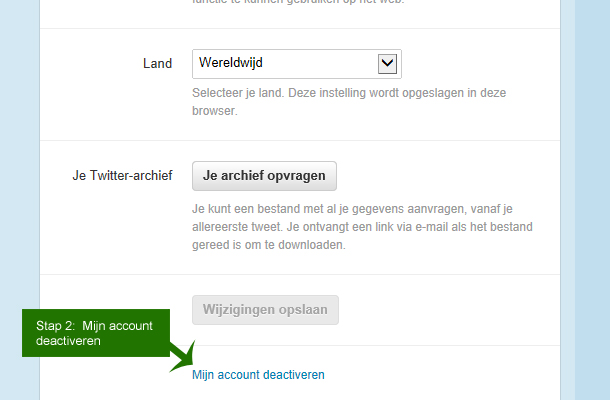The height and width of the screenshot is (400, 610).
Task: Open the Land country dropdown
Action: coord(296,64)
